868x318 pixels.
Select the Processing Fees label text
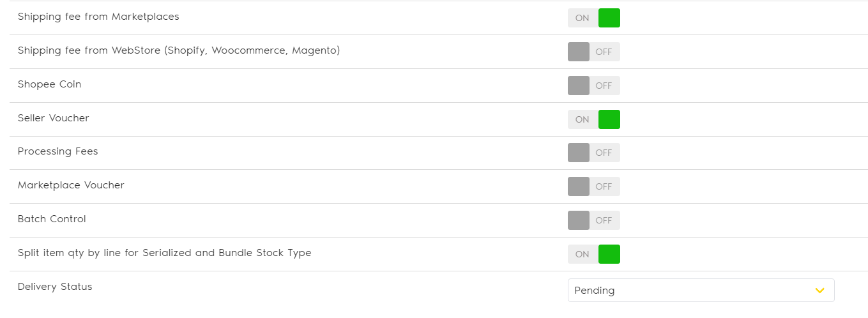pyautogui.click(x=58, y=151)
